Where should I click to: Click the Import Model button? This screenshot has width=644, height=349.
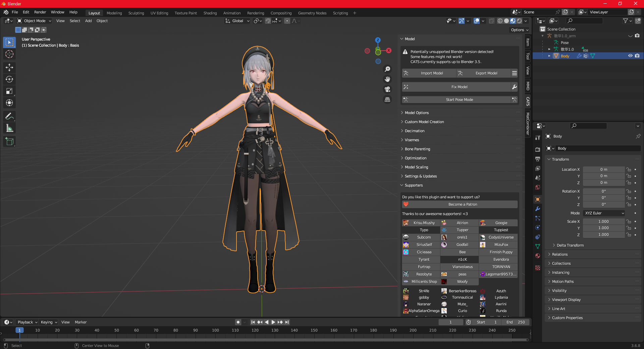pos(429,73)
